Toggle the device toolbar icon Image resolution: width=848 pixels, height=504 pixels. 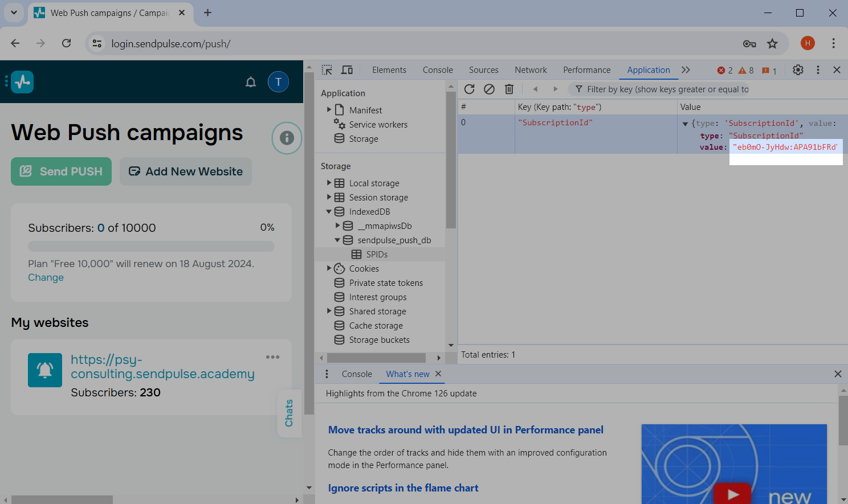pyautogui.click(x=347, y=70)
